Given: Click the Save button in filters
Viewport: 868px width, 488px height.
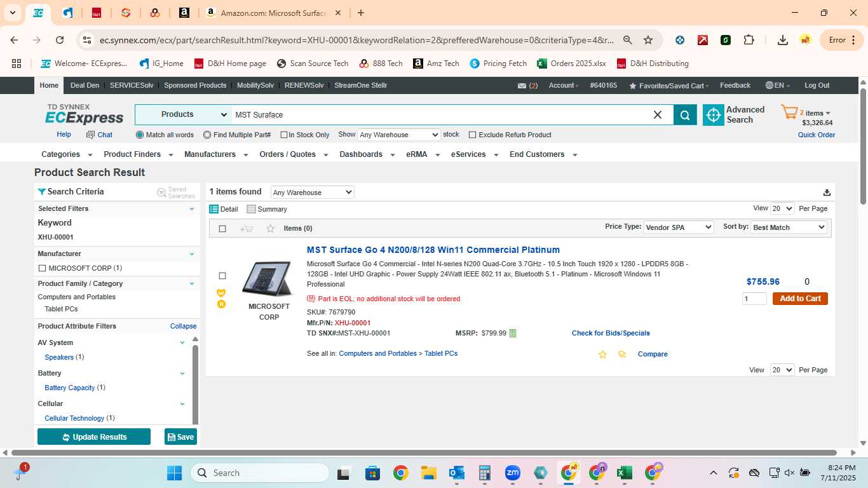Looking at the screenshot, I should click(x=180, y=437).
